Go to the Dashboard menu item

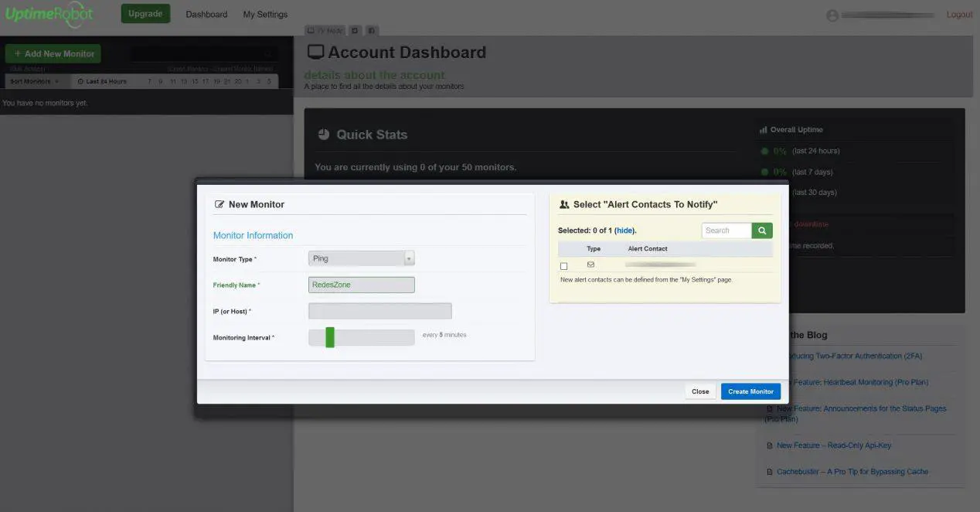click(206, 15)
